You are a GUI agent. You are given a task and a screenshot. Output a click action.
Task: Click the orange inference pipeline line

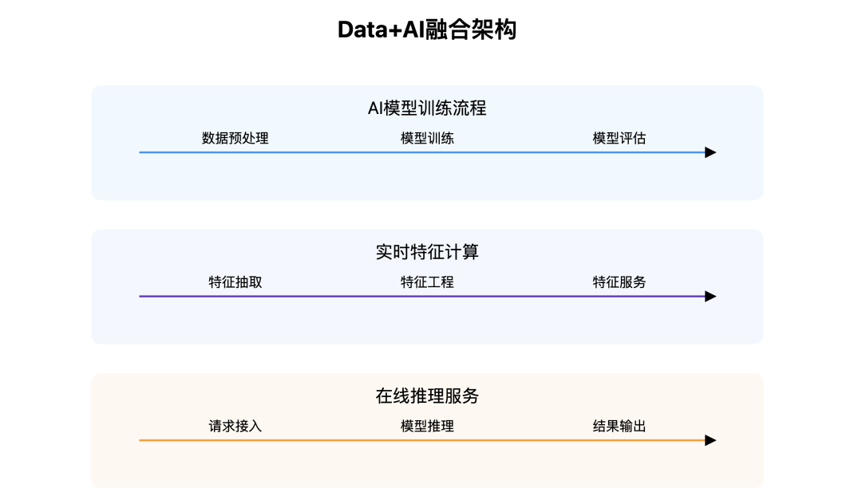421,440
